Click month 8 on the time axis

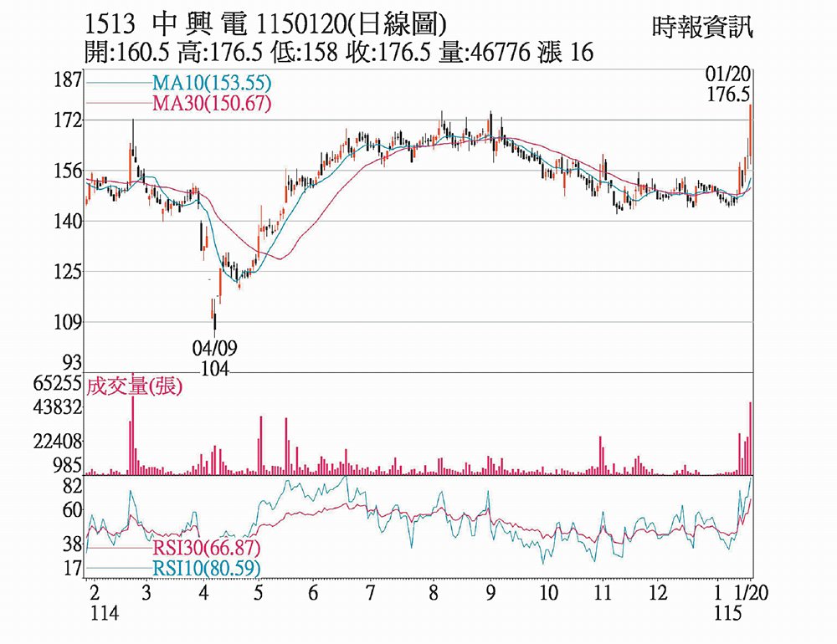coord(433,593)
